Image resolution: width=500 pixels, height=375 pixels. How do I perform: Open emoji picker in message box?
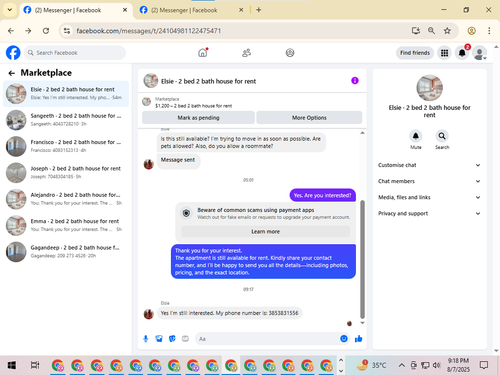click(344, 339)
